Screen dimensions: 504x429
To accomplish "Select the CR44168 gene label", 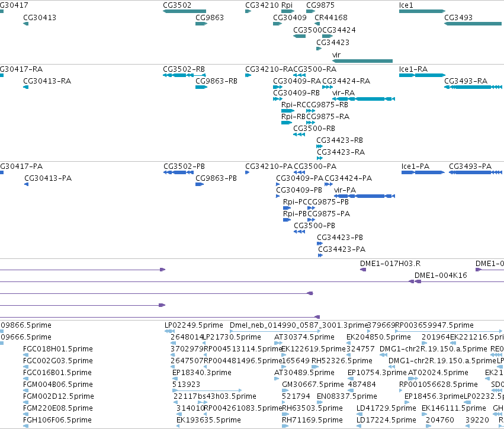I will click(x=330, y=18).
